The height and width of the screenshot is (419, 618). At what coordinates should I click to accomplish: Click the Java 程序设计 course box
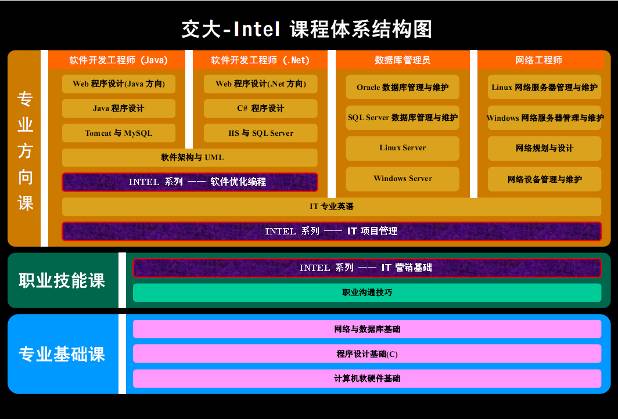click(119, 108)
